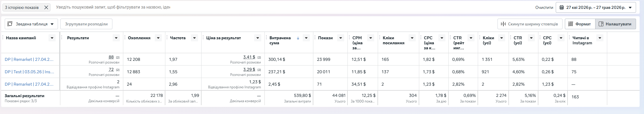Click spent amount '237,21 $' cell

tap(277, 72)
